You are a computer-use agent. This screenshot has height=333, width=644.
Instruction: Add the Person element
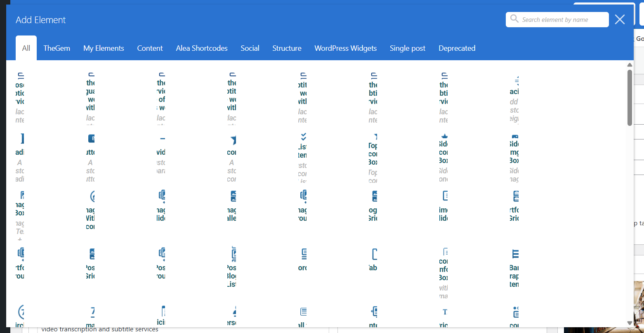coord(231,316)
